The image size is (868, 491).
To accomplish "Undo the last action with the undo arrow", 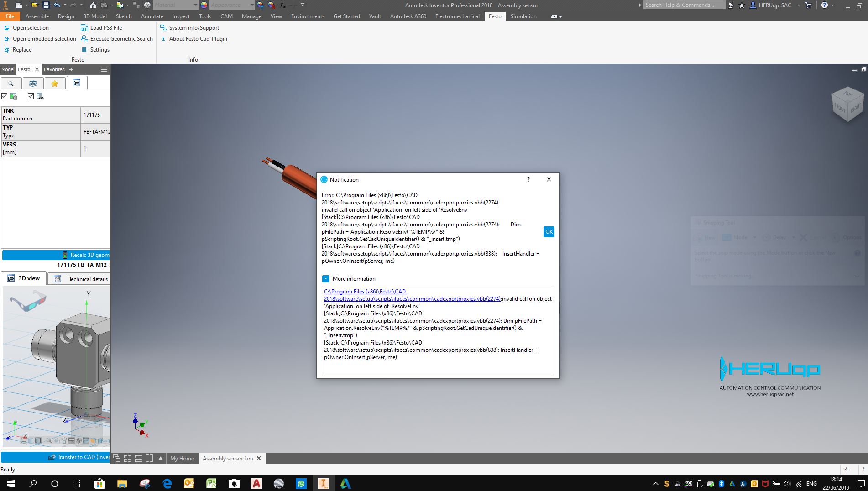I will pyautogui.click(x=57, y=5).
